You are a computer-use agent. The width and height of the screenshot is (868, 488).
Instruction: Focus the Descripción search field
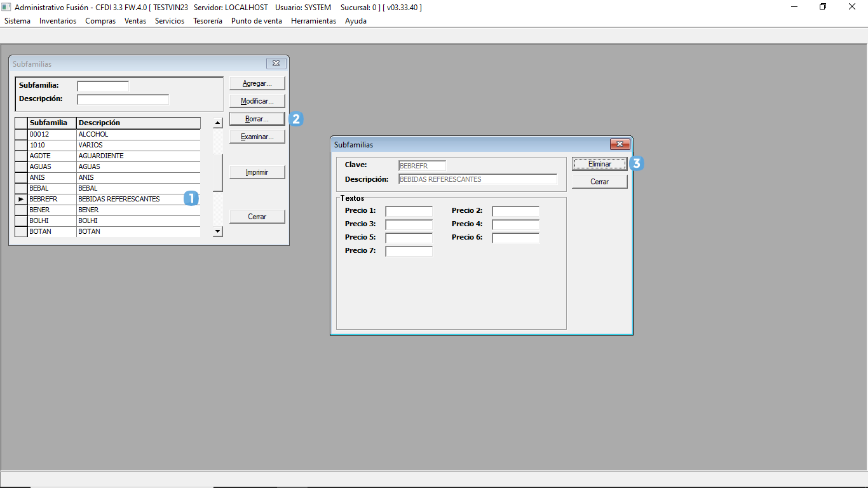123,100
